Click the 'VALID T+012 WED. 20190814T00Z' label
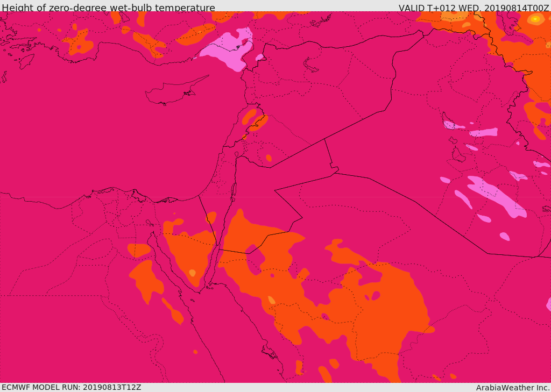This screenshot has height=392, width=551. pos(474,8)
